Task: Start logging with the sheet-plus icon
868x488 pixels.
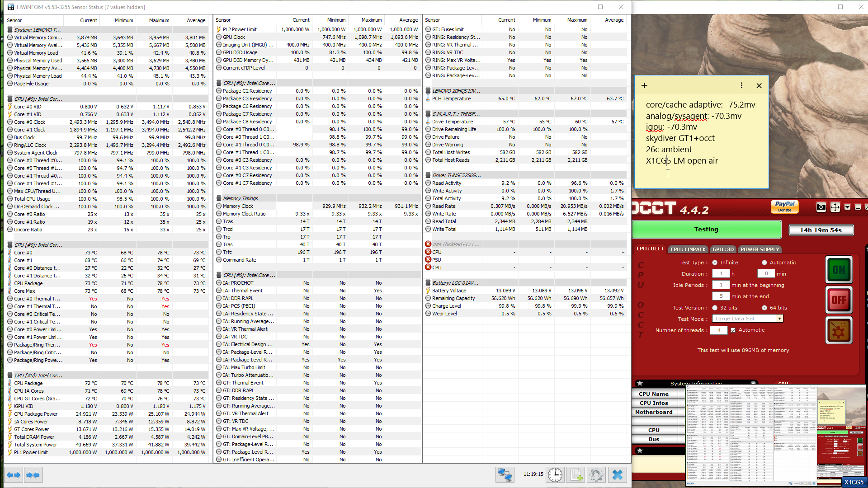Action: coord(576,475)
